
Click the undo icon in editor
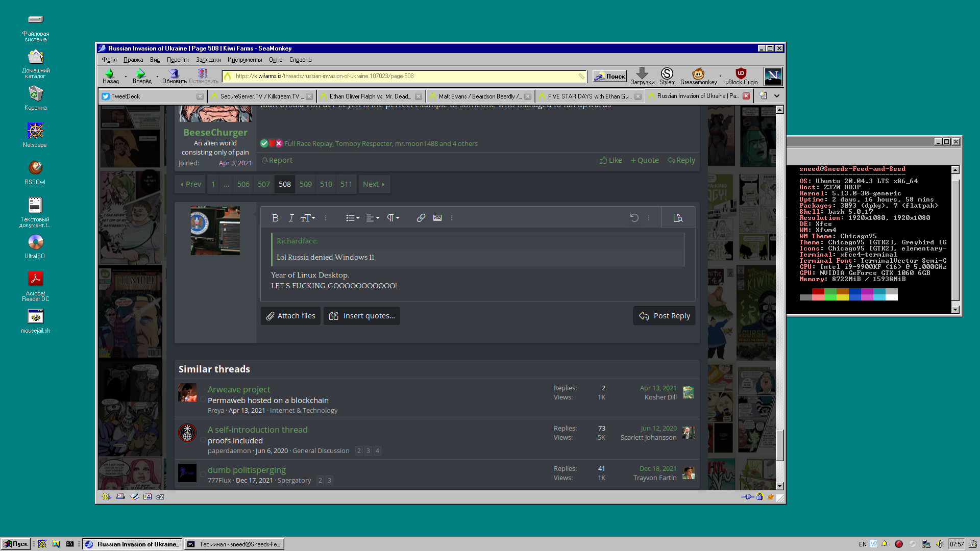coord(634,218)
